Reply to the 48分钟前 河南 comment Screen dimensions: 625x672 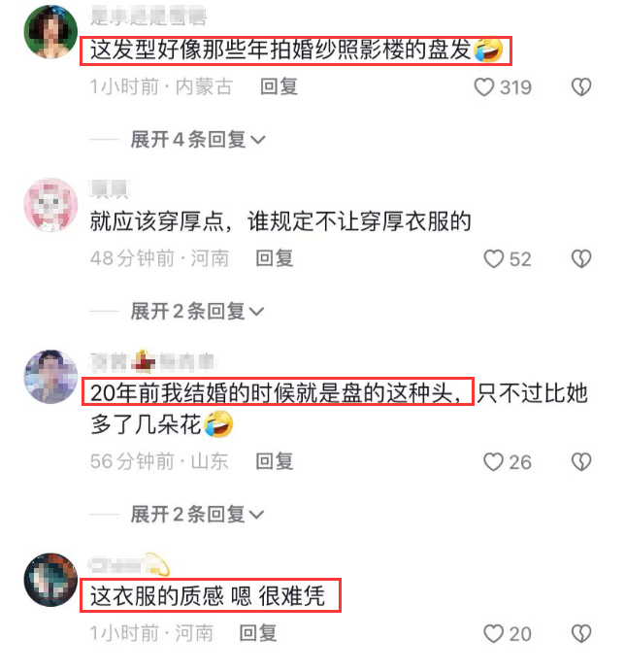coord(274,258)
